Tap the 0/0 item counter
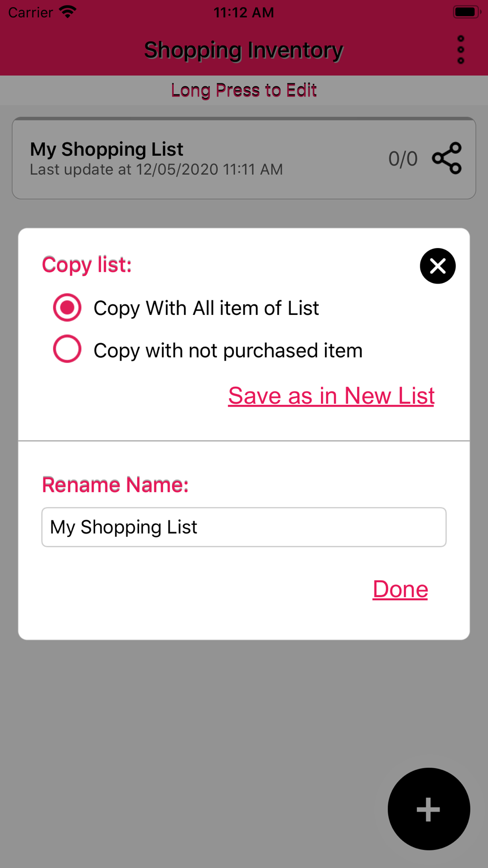The image size is (488, 868). pos(403,159)
